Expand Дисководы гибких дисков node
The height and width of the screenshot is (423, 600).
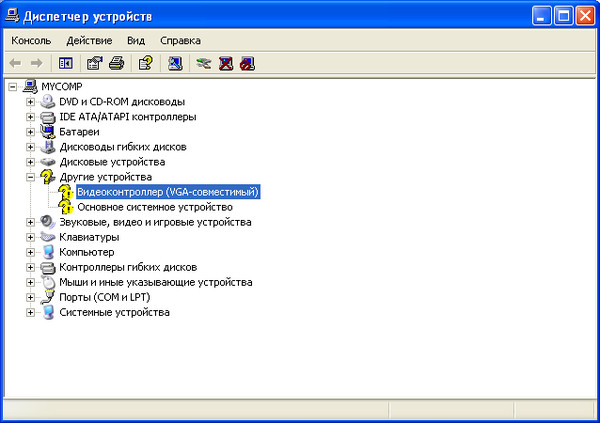(x=30, y=147)
